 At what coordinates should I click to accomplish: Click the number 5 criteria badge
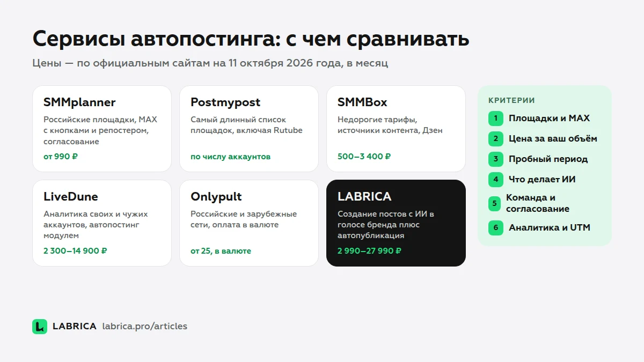tap(494, 203)
